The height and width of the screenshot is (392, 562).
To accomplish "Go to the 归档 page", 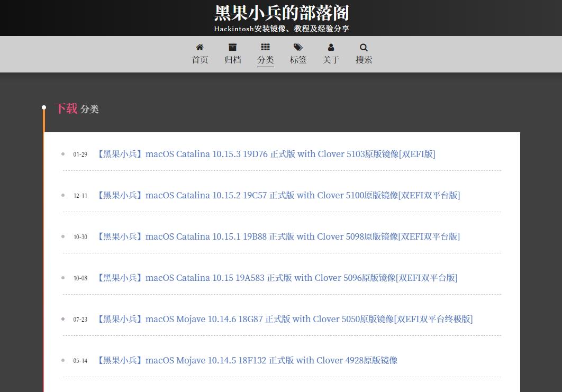I will 233,60.
